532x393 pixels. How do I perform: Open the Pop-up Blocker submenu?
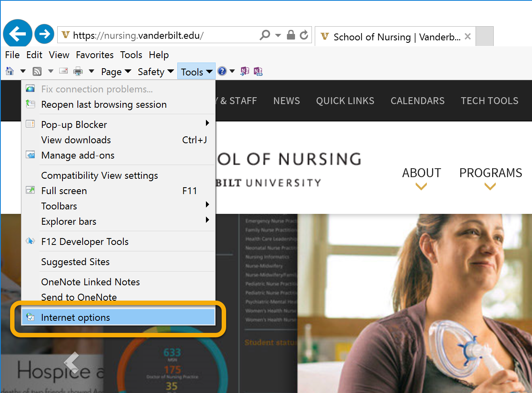[118, 125]
